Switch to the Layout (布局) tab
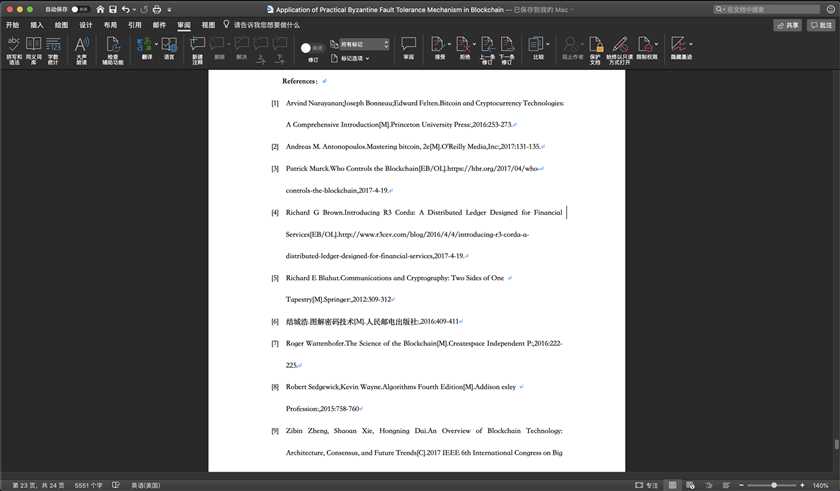Image resolution: width=840 pixels, height=491 pixels. tap(110, 25)
